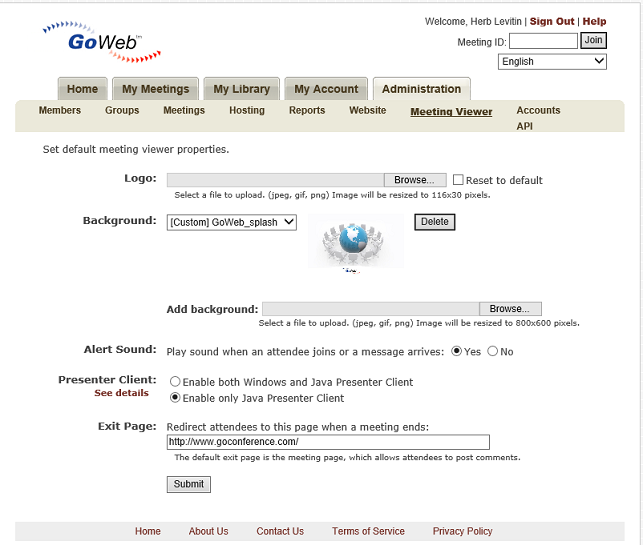
Task: Click the globe background preview thumbnail
Action: (355, 240)
